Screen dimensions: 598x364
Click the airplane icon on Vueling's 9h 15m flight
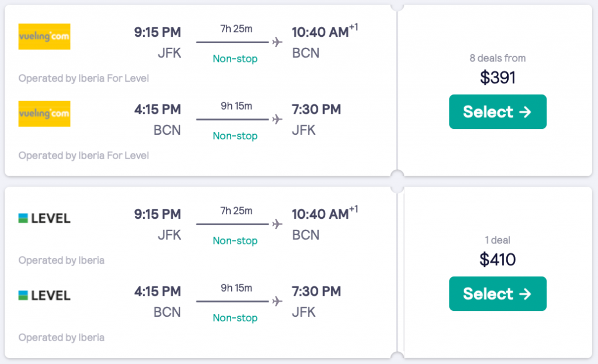pos(277,119)
